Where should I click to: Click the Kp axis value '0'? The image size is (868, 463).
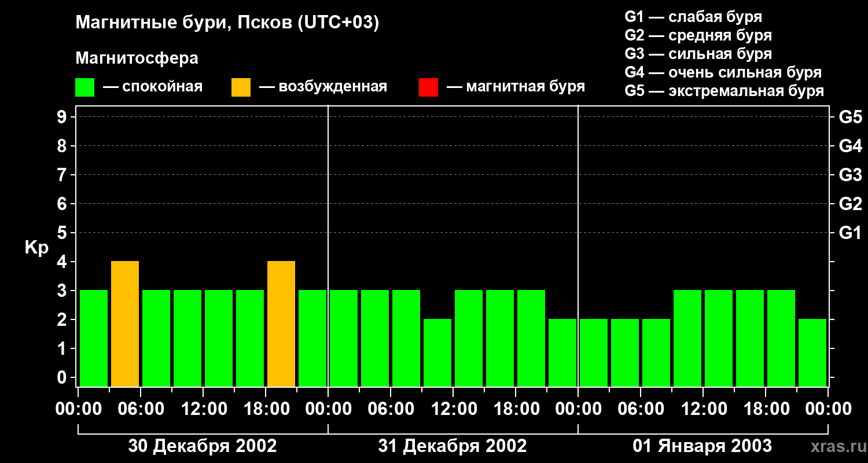tap(62, 378)
